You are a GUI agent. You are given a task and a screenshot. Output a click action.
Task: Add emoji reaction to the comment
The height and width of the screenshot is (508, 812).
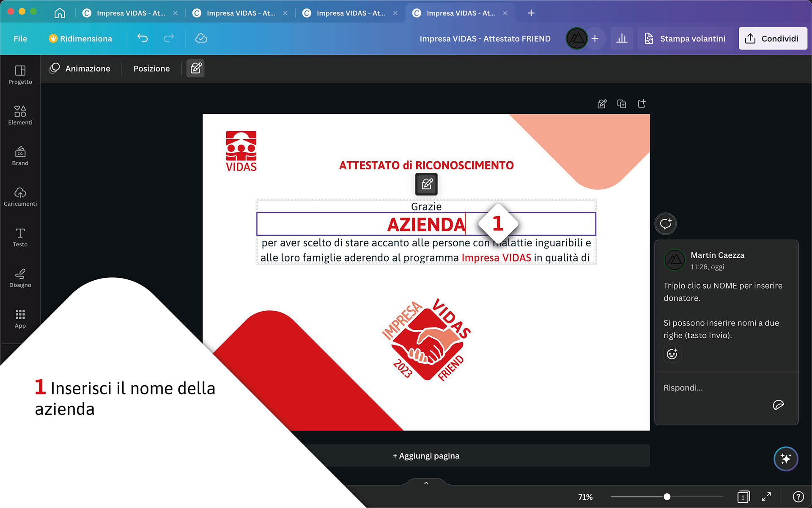[x=672, y=353]
